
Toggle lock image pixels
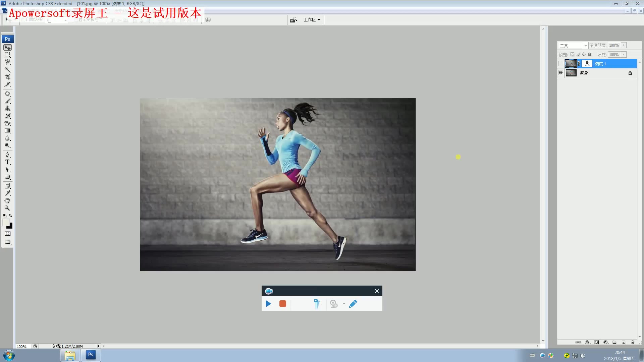[578, 54]
